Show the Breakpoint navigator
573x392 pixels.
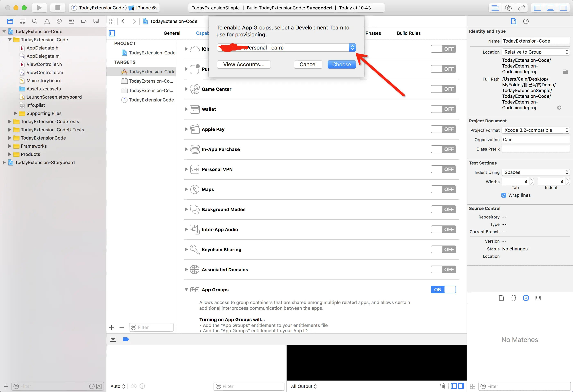[83, 21]
